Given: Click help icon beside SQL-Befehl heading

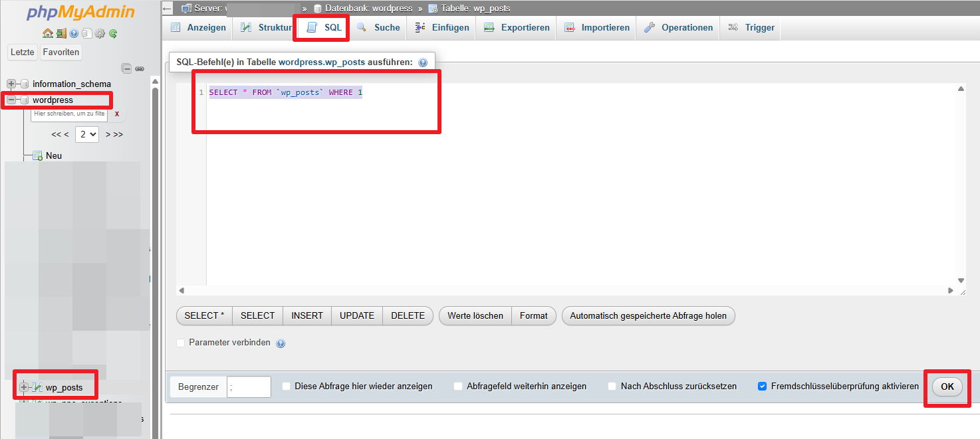Looking at the screenshot, I should pyautogui.click(x=423, y=62).
